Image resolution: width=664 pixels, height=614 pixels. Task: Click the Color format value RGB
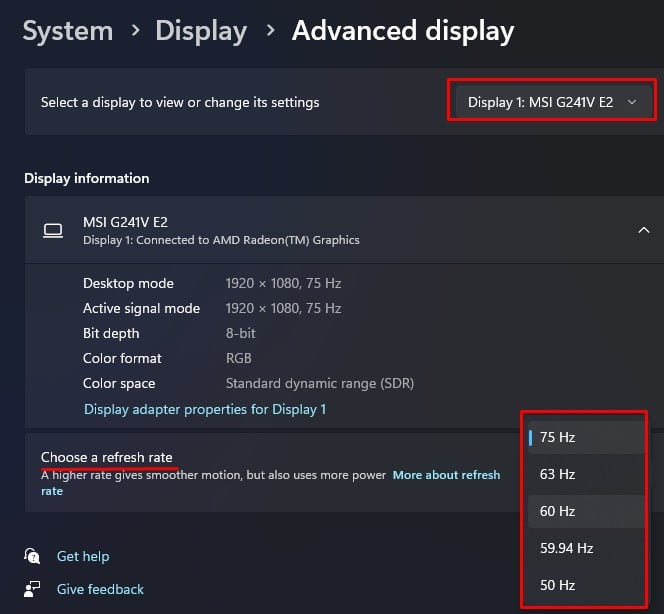point(239,358)
